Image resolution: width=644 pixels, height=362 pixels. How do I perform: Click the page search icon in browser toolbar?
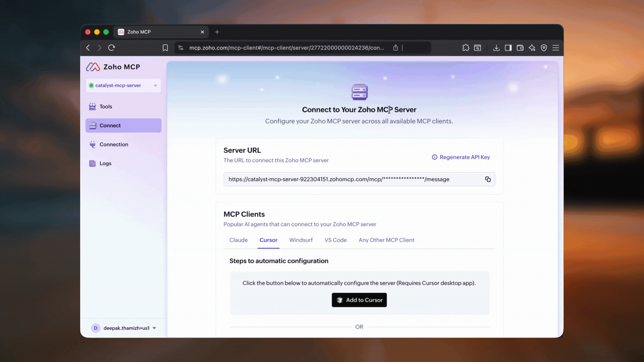coord(477,48)
